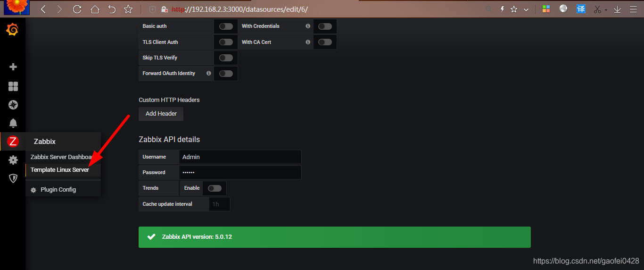
Task: Click the favorites star icon near search
Action: point(514,9)
